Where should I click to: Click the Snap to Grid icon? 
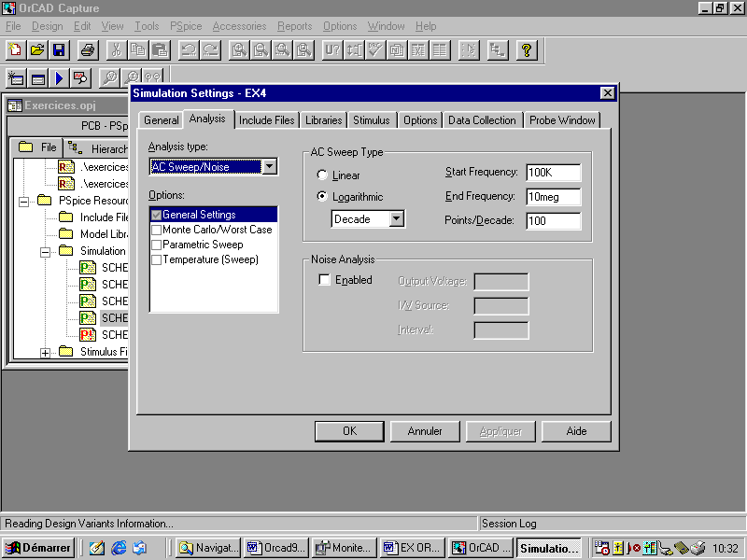(x=469, y=50)
